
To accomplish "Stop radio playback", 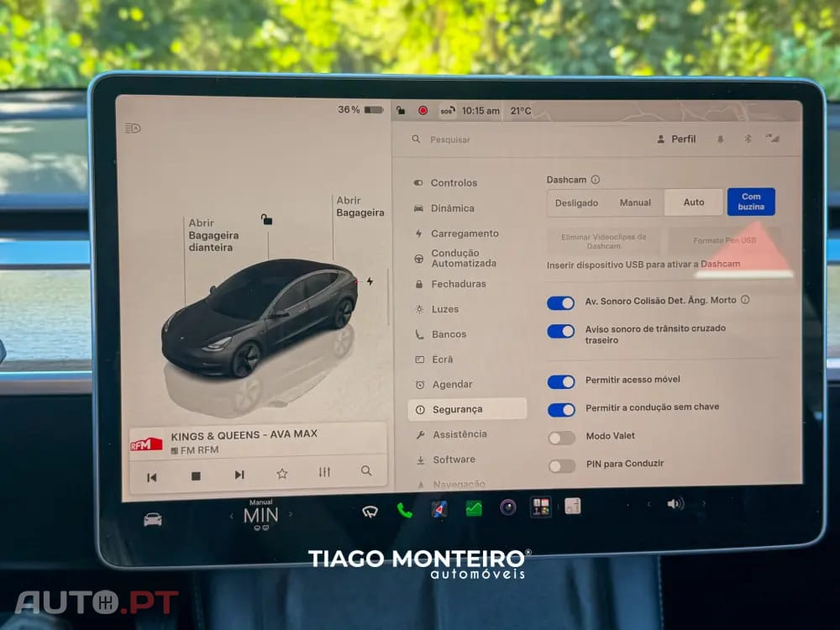I will (196, 475).
